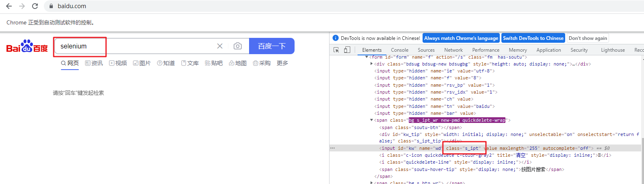Click the Elements panel vertical scrollbar

tap(642, 162)
